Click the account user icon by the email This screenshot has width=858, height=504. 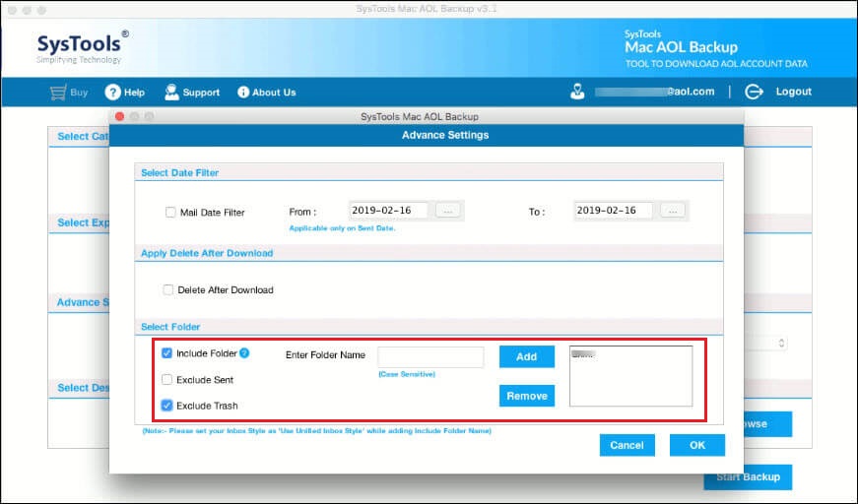pyautogui.click(x=577, y=92)
